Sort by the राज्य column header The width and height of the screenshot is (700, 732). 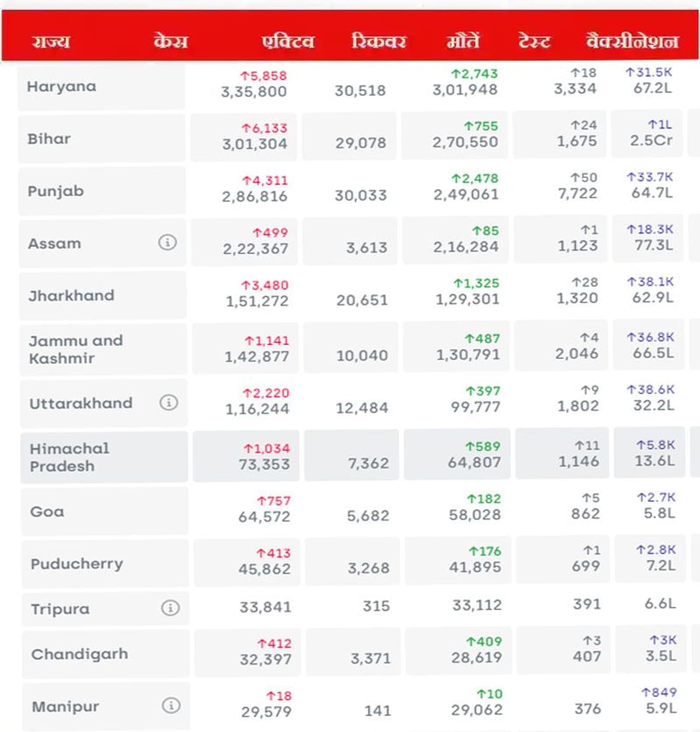click(x=51, y=41)
